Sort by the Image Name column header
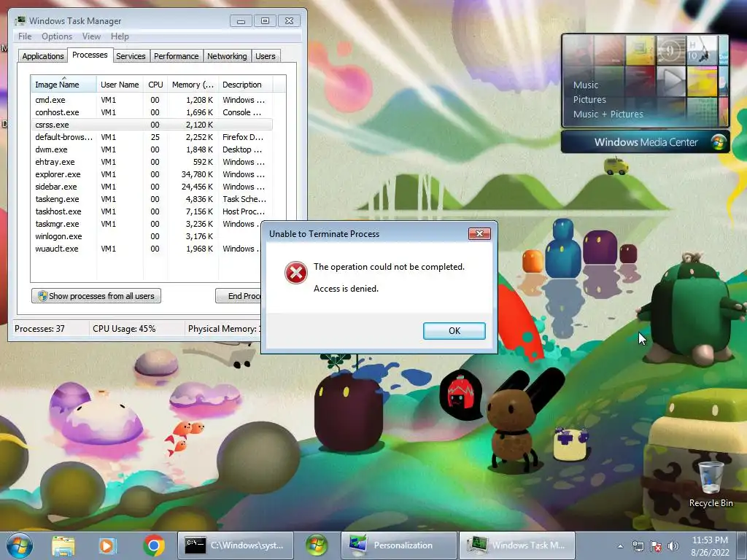This screenshot has height=560, width=747. (63, 85)
